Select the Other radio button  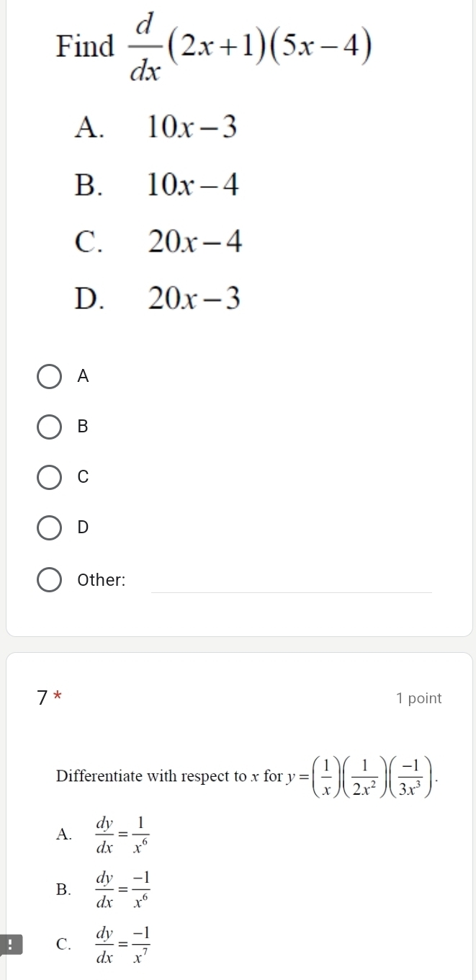point(49,580)
